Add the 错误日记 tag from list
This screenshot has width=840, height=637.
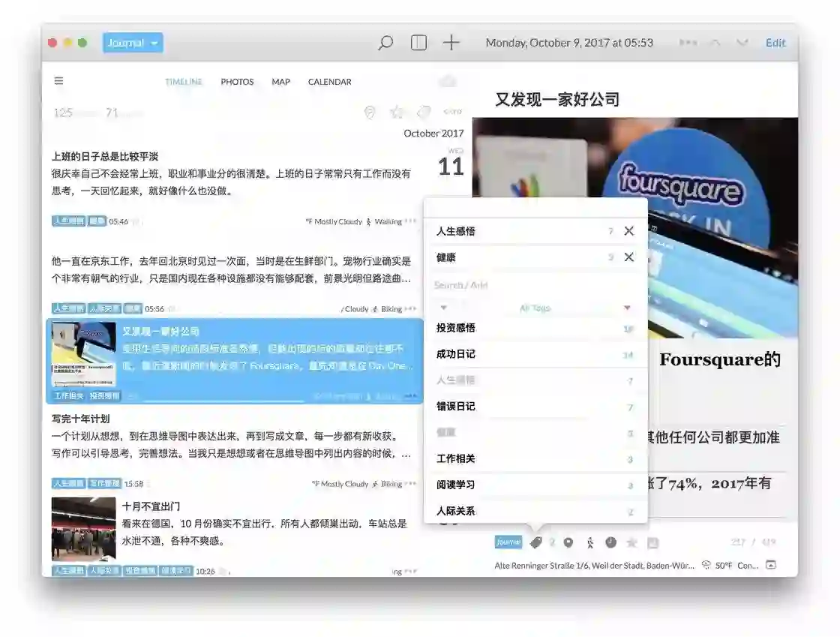535,407
